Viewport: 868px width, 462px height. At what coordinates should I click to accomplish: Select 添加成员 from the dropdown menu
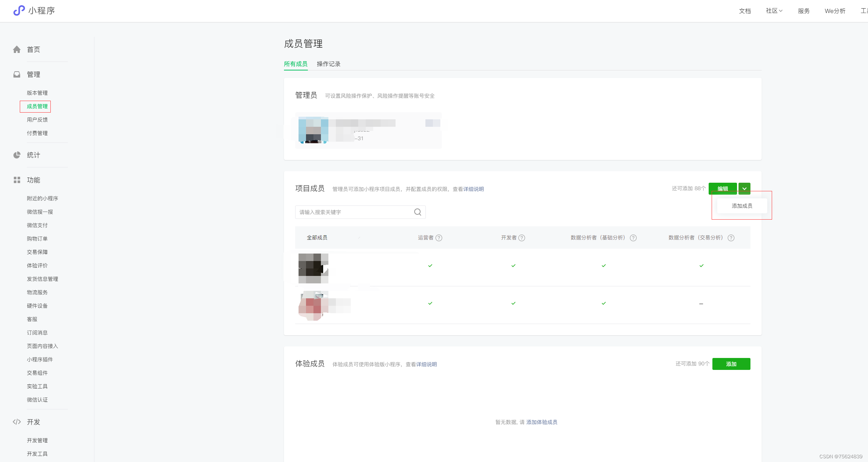click(x=741, y=206)
